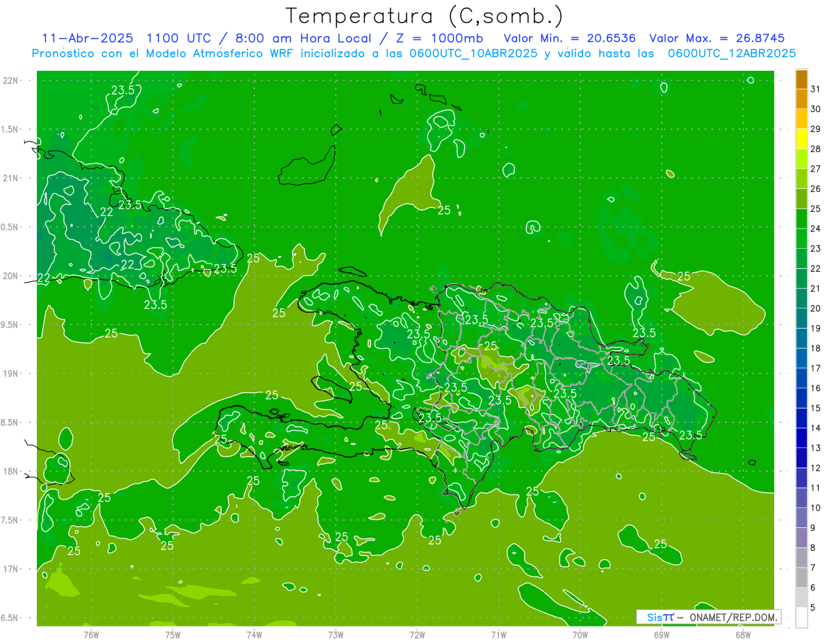Click the '20N' latitude axis label

[x=11, y=276]
